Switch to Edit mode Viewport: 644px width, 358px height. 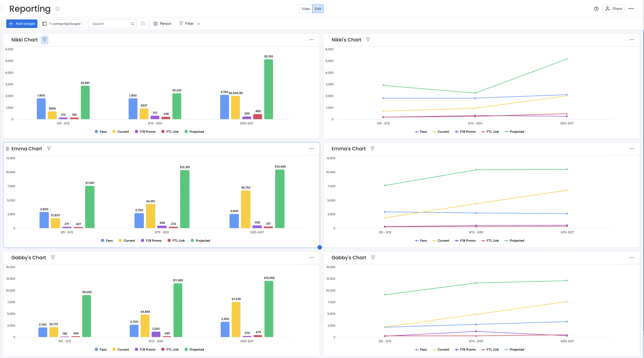point(318,9)
